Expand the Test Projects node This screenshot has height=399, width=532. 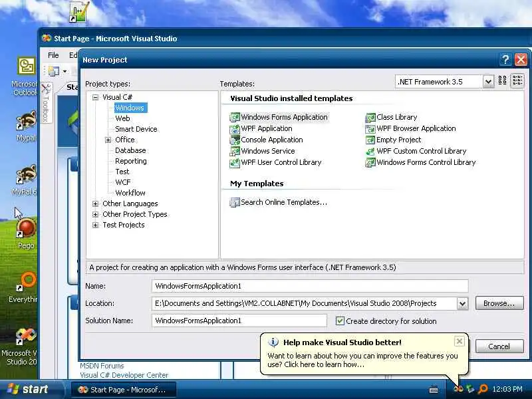[95, 225]
